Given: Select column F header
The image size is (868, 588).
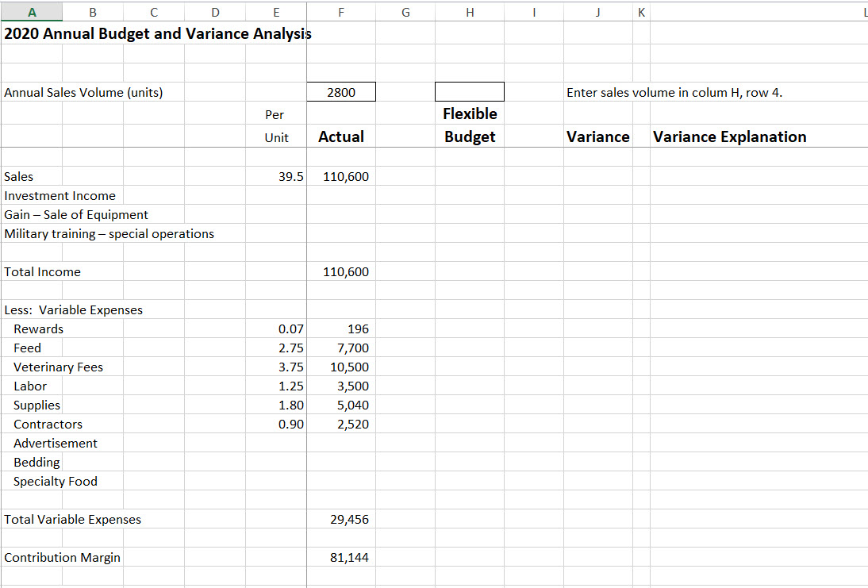Looking at the screenshot, I should pyautogui.click(x=341, y=12).
